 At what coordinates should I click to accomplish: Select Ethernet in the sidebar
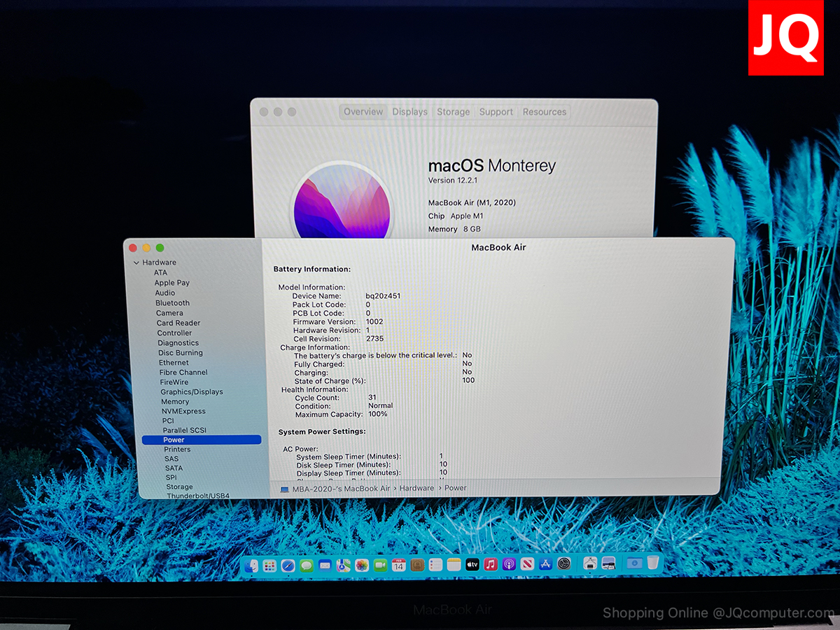174,363
